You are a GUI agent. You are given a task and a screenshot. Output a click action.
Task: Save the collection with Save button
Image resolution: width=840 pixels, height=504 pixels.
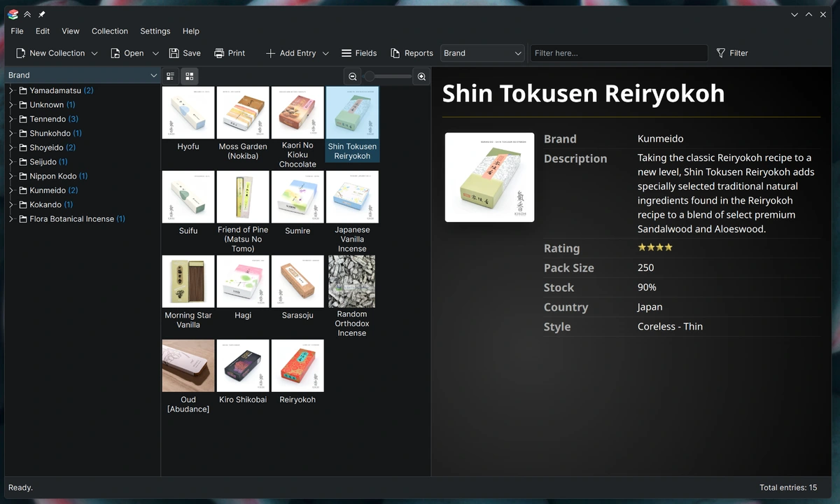tap(185, 53)
